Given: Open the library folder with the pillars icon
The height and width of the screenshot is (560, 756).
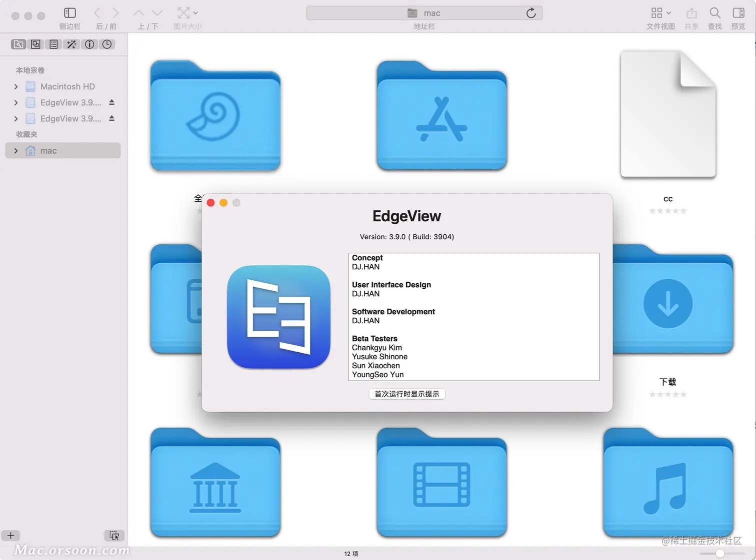Looking at the screenshot, I should tap(215, 483).
